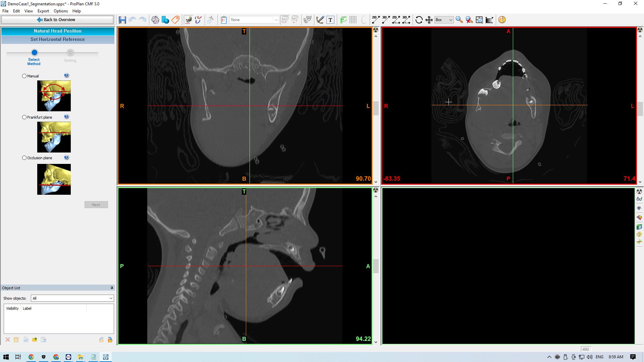Open the info icon in toolbar
This screenshot has height=362, width=644.
coord(502,20)
